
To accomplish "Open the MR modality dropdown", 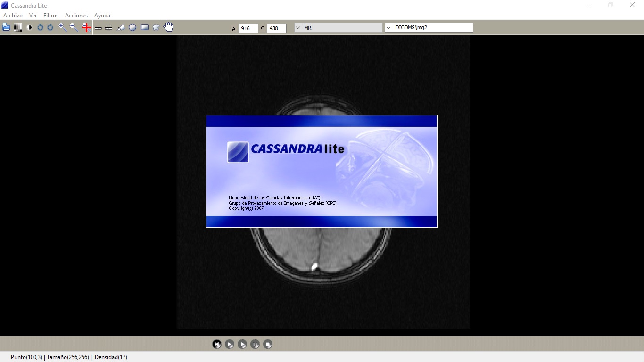I will point(338,28).
